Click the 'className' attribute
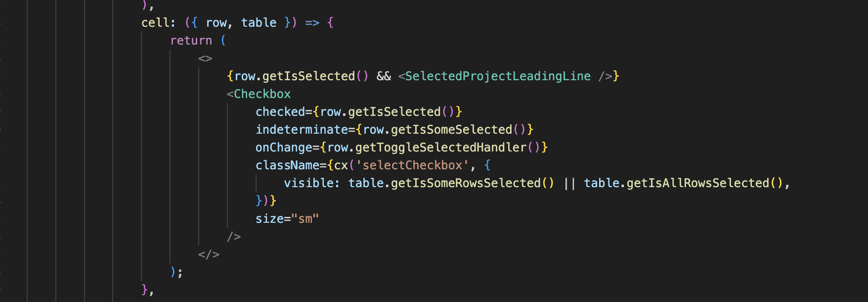This screenshot has width=868, height=302. click(x=288, y=165)
